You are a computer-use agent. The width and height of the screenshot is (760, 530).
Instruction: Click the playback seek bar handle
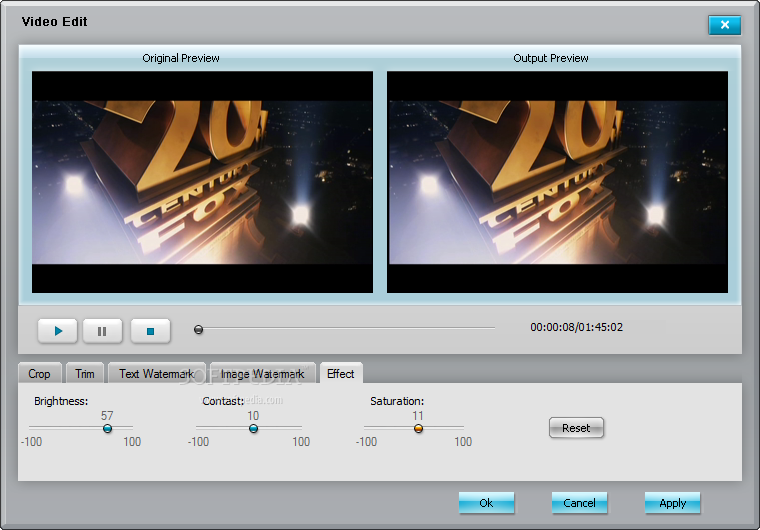point(198,330)
